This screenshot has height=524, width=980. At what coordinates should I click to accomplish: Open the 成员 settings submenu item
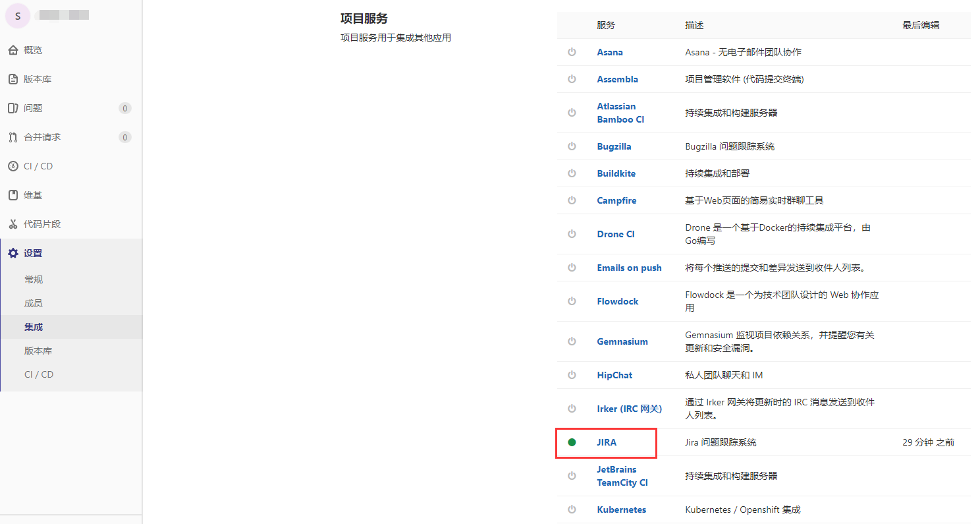click(34, 303)
